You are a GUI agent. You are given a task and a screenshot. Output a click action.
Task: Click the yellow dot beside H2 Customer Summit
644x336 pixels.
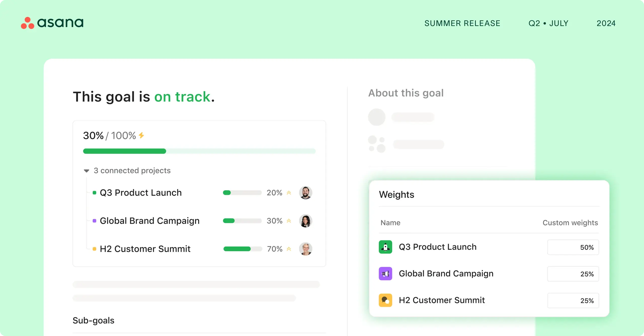94,249
